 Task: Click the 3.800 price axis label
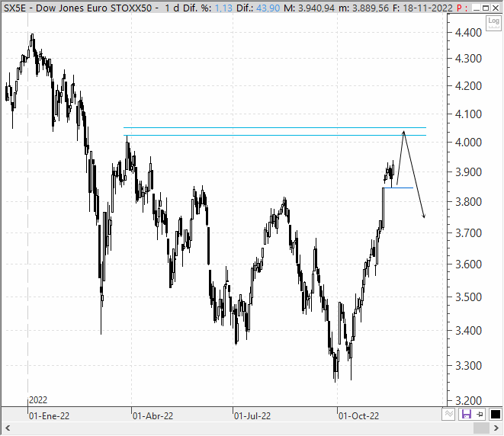coord(468,202)
